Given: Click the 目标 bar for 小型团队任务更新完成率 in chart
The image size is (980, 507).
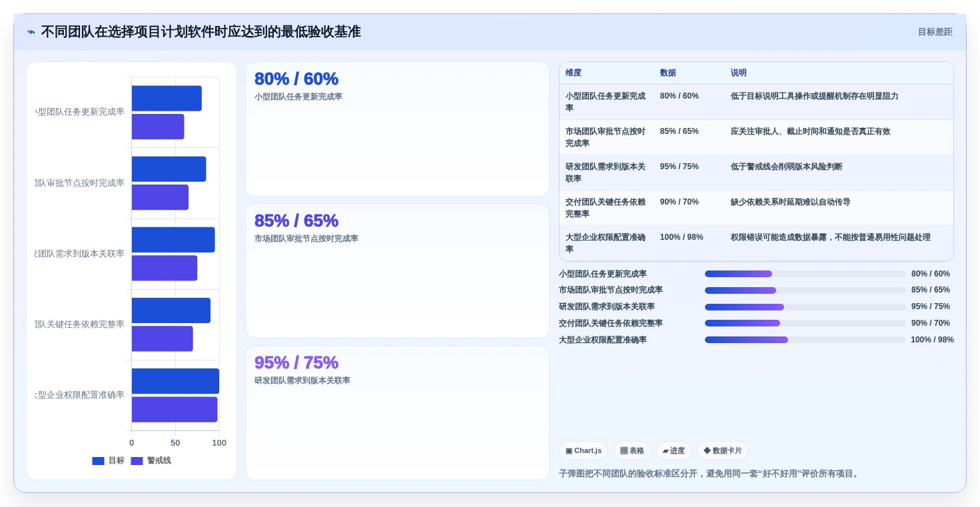Looking at the screenshot, I should (x=167, y=99).
